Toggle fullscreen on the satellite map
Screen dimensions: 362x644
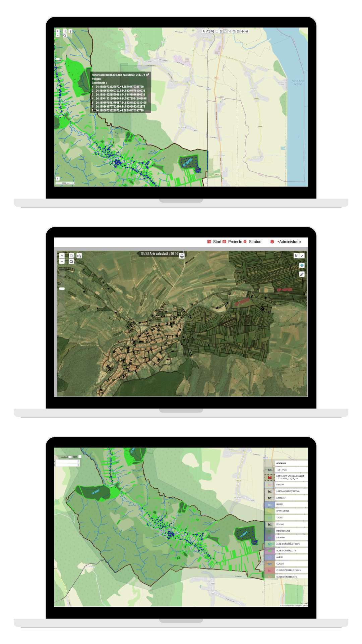tap(302, 256)
